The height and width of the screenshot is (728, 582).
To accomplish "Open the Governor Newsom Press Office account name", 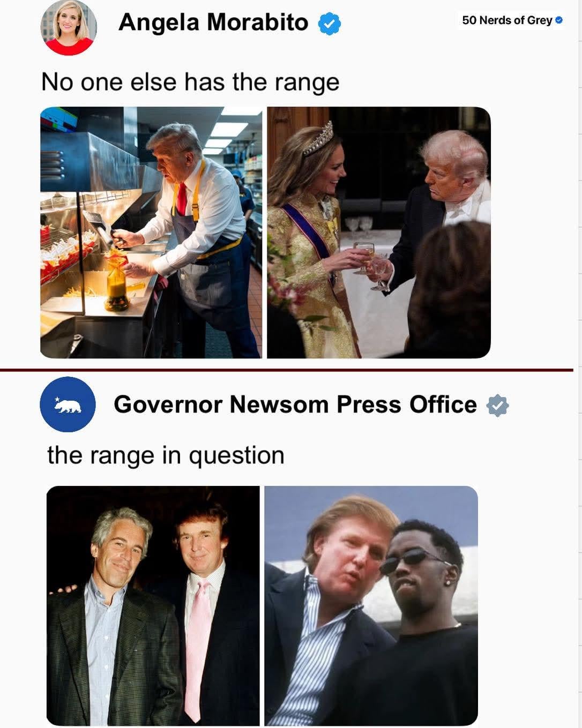I will click(295, 404).
